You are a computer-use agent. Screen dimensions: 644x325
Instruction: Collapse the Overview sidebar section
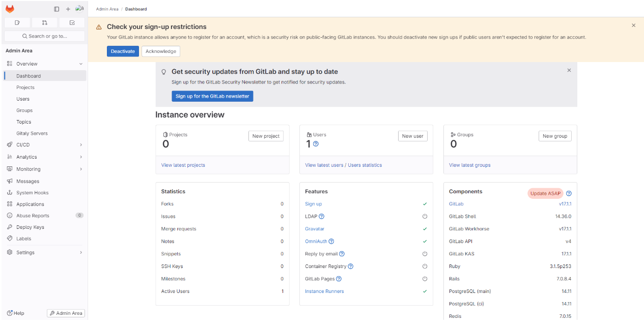pos(81,64)
